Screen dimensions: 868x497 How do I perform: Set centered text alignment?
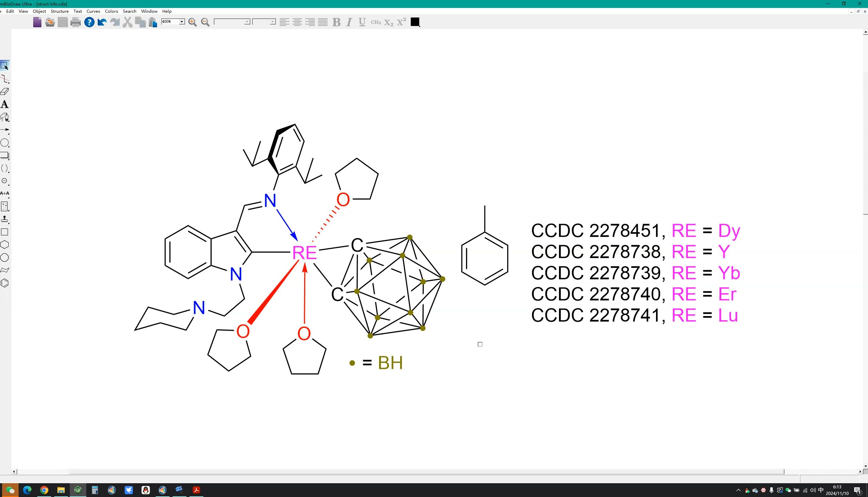(297, 22)
